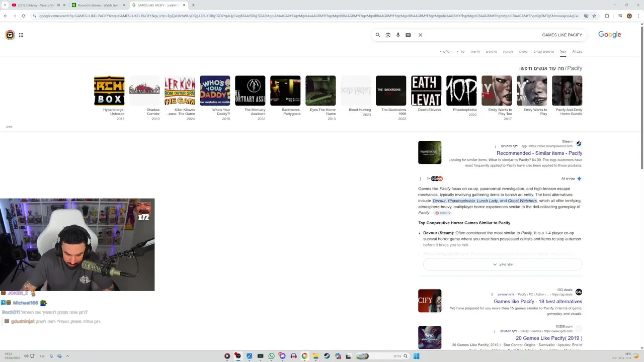Open Steam from the taskbar

327,356
